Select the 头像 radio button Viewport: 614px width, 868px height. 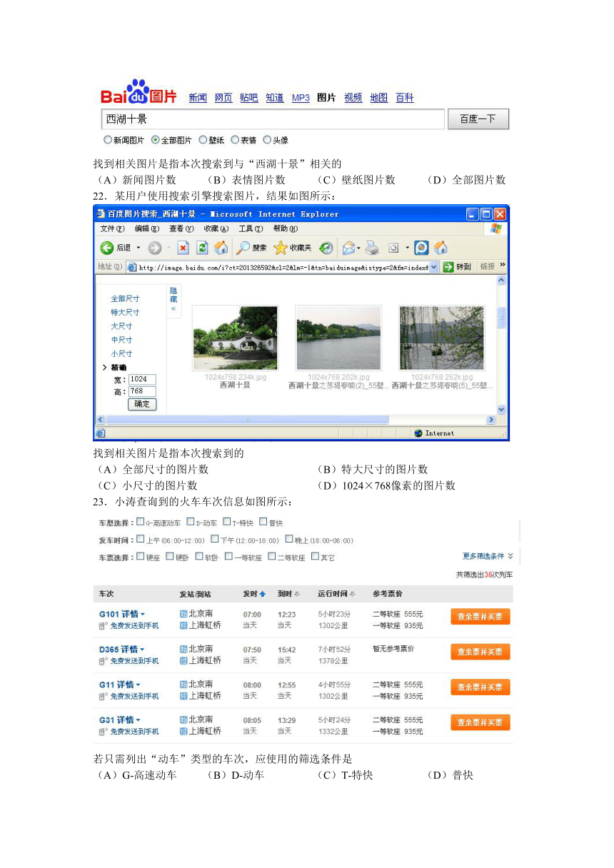267,140
